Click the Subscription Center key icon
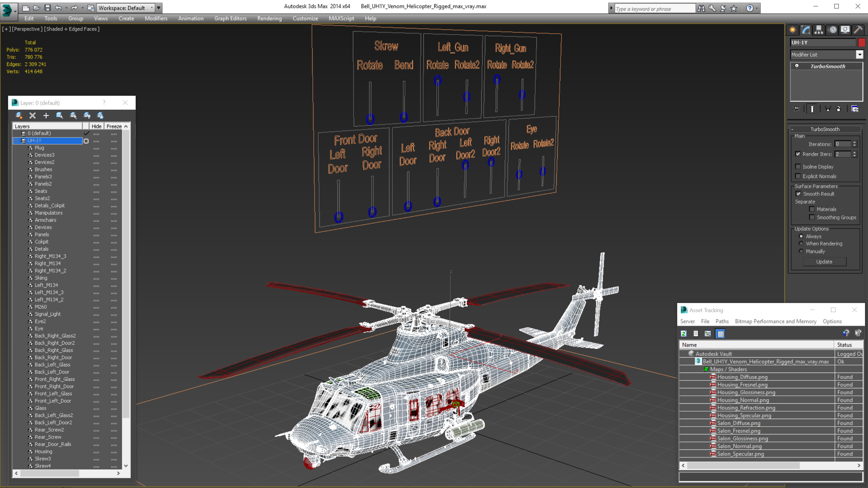Screen dimensions: 868x488 point(712,8)
